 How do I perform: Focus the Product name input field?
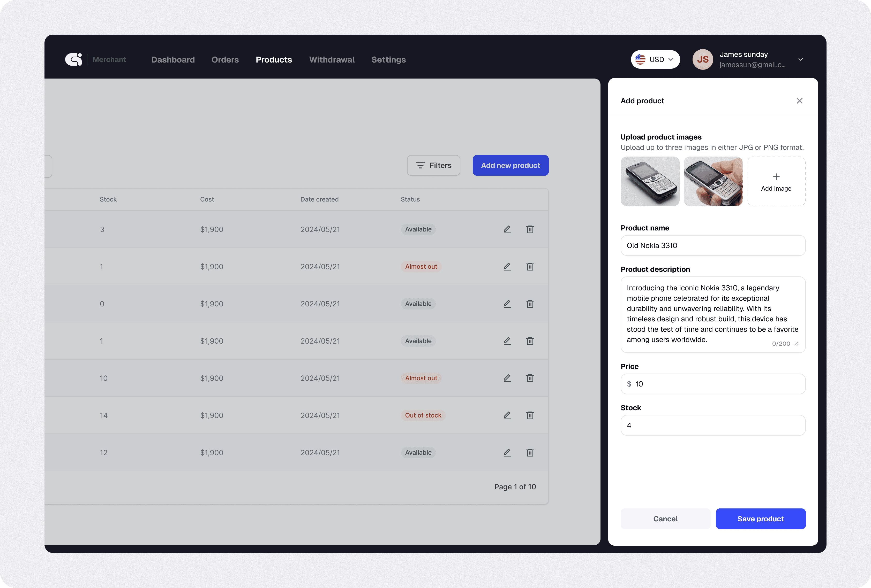pos(713,246)
